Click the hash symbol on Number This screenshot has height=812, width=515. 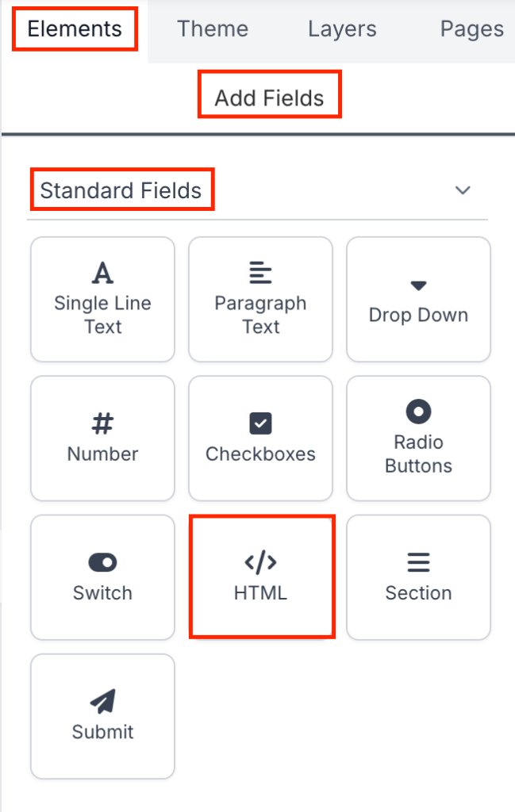click(102, 424)
